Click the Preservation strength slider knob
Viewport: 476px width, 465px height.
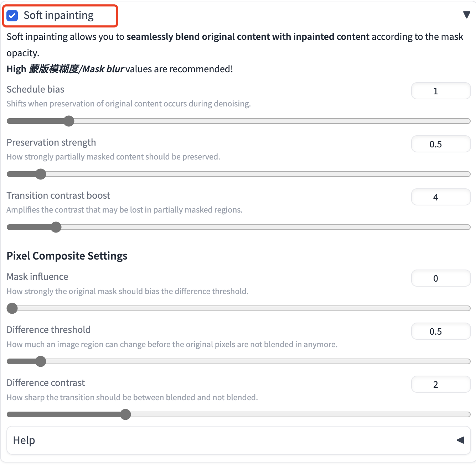pyautogui.click(x=41, y=174)
